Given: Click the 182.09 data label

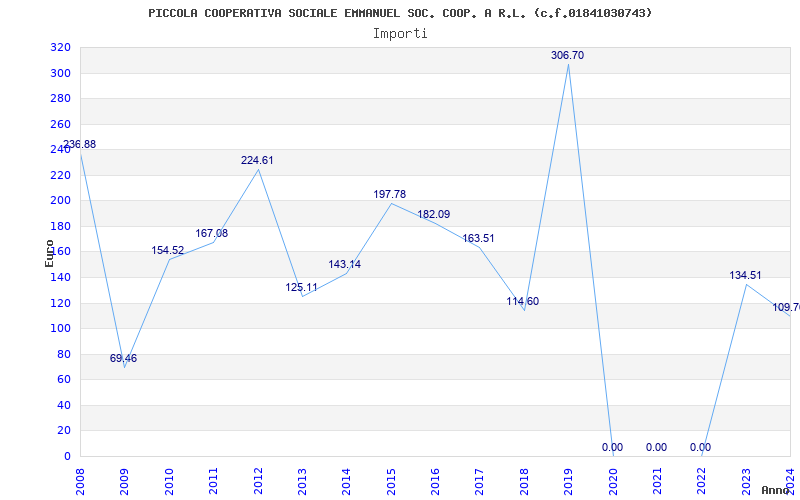Looking at the screenshot, I should (434, 214).
